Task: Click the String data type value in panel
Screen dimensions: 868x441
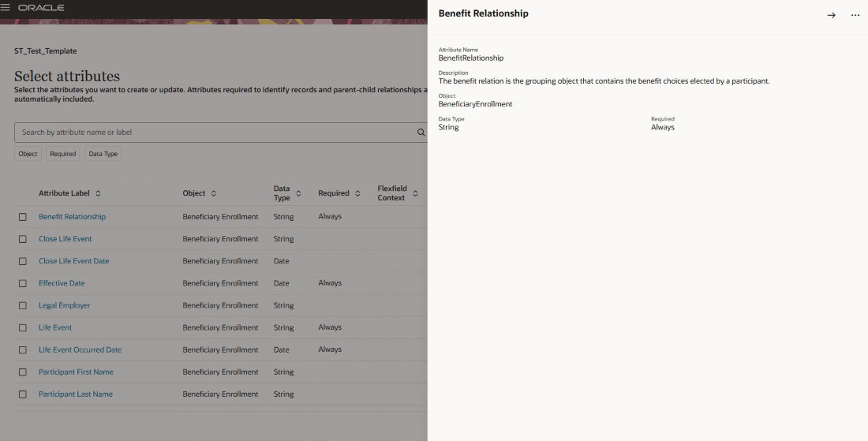Action: point(448,127)
